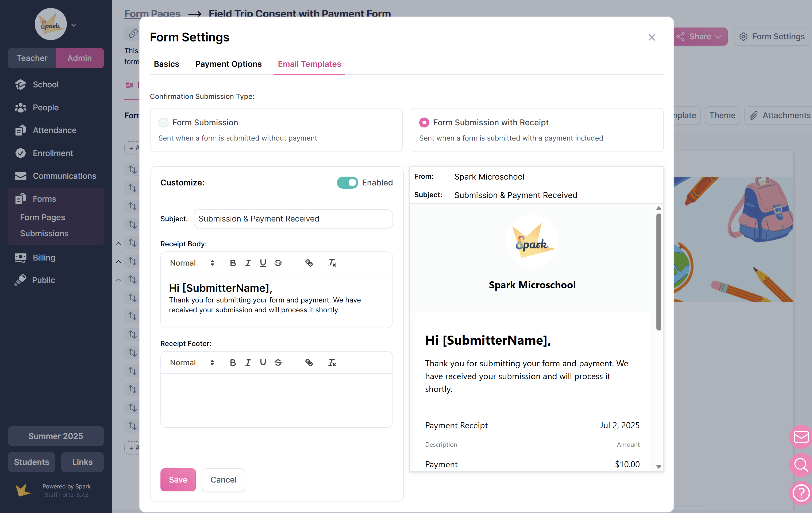
Task: Click Cancel button in Customize panel
Action: point(223,480)
